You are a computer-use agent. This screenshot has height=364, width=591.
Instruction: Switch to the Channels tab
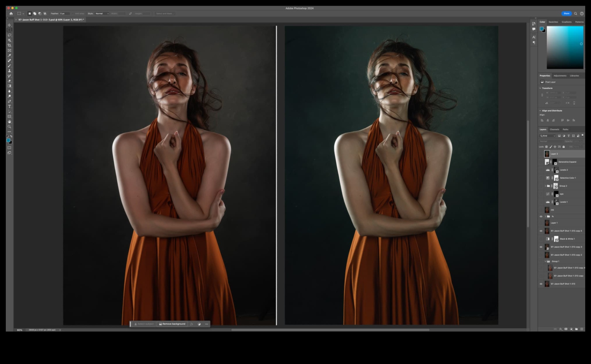point(554,129)
